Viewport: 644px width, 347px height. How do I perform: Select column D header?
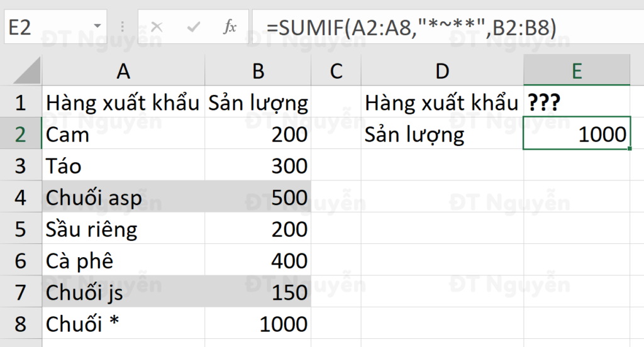(442, 72)
